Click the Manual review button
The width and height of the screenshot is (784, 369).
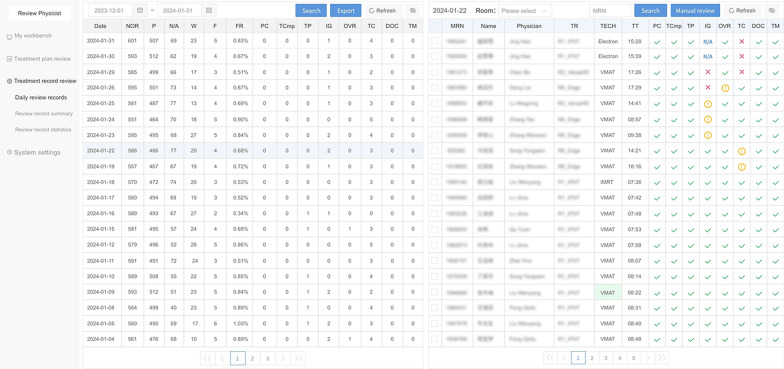click(695, 10)
